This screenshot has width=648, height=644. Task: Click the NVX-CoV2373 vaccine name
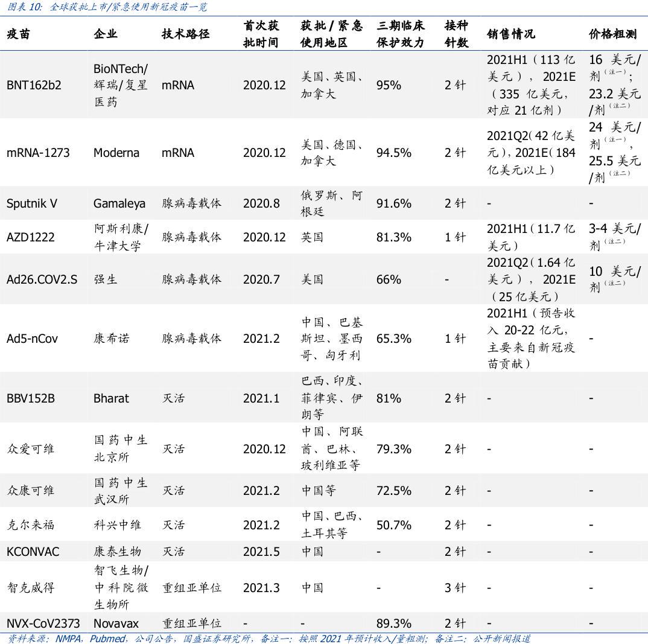pos(43,623)
